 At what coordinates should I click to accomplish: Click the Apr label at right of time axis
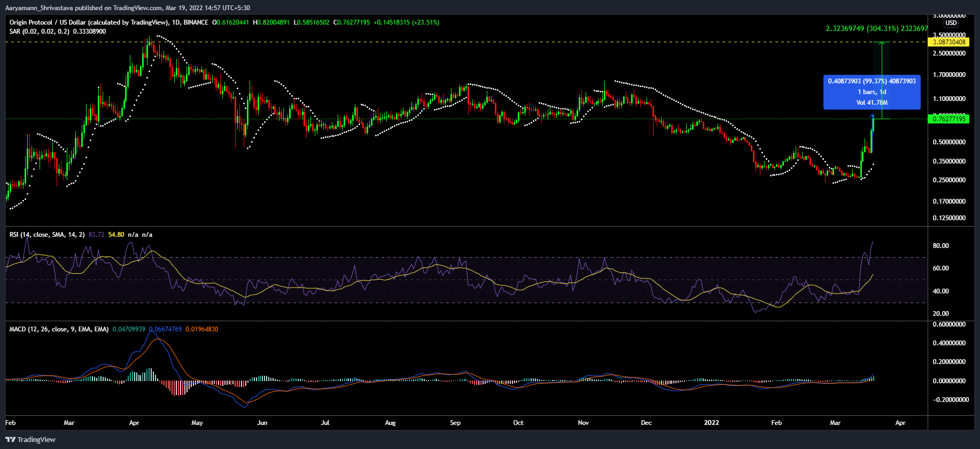(900, 423)
